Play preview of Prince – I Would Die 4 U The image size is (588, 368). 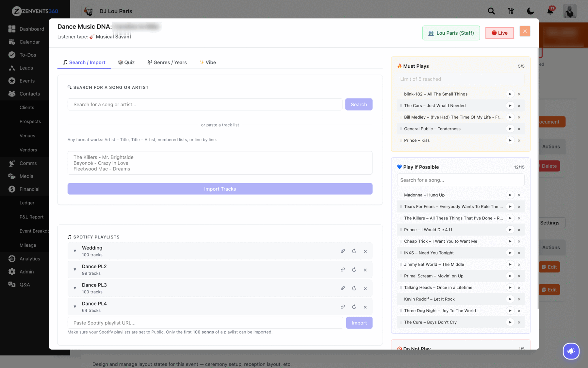510,230
